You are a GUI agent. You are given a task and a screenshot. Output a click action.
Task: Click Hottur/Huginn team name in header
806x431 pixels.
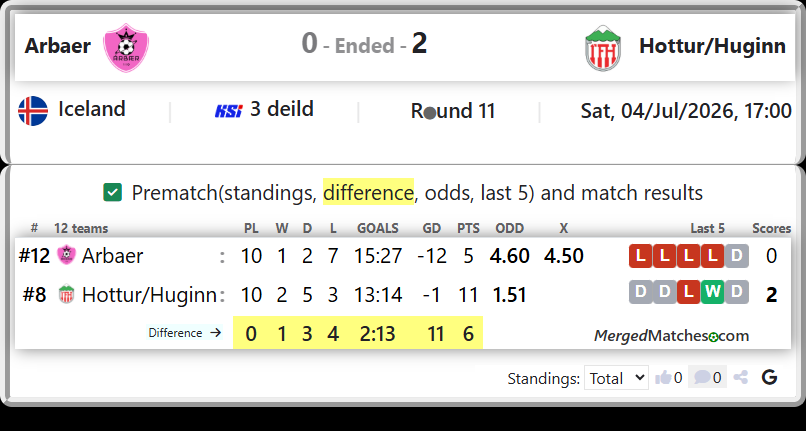tap(712, 46)
